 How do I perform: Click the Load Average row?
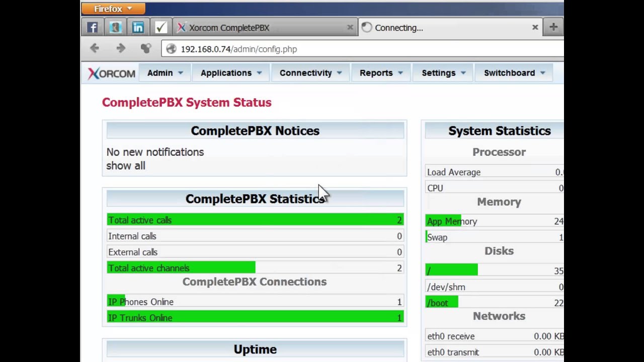click(x=495, y=172)
